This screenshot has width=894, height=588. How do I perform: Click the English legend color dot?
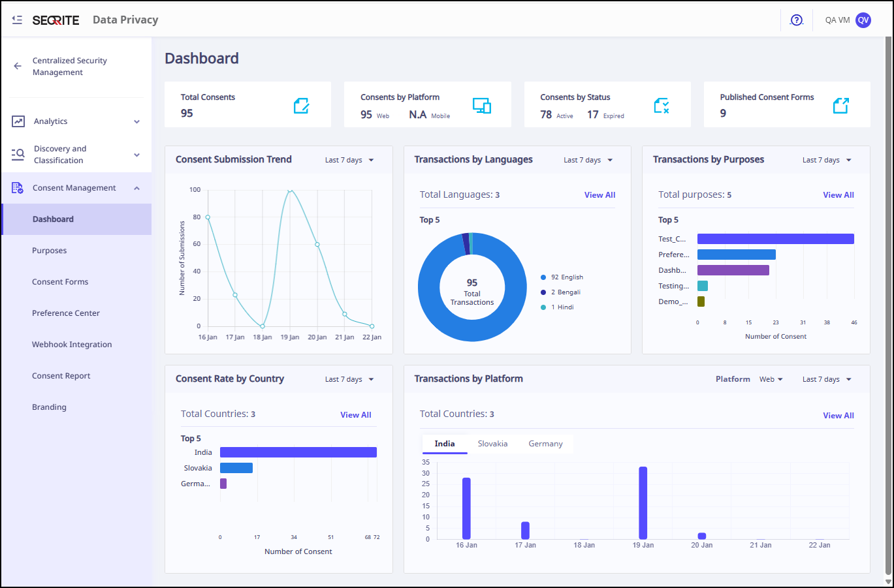(543, 277)
